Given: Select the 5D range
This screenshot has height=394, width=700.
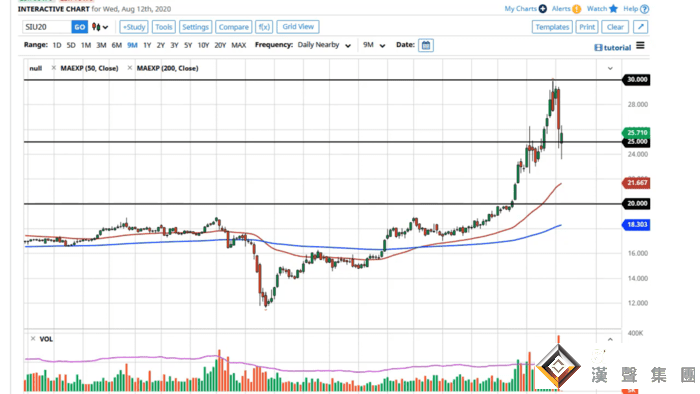Looking at the screenshot, I should click(x=71, y=45).
